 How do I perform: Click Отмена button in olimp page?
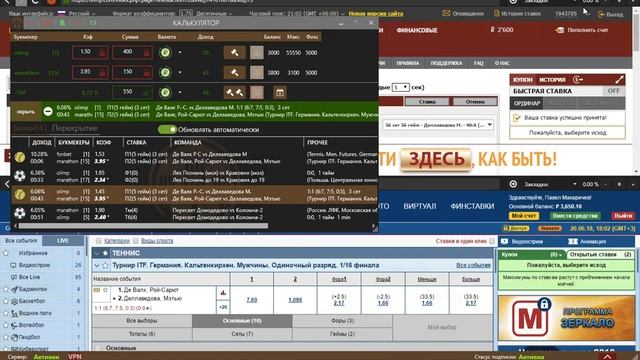pos(475,102)
